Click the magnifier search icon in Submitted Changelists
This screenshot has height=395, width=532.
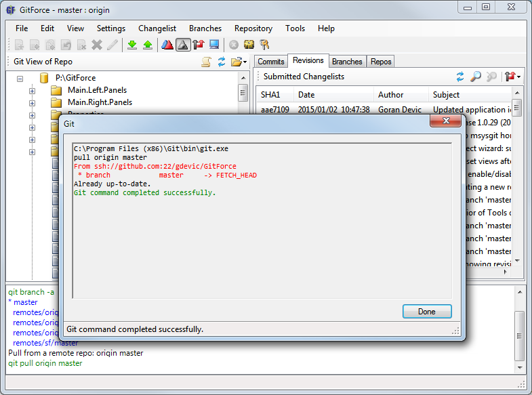476,77
